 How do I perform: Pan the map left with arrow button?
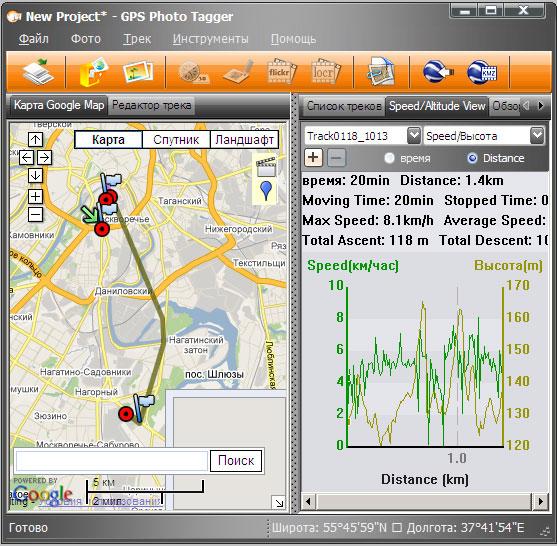coord(26,157)
